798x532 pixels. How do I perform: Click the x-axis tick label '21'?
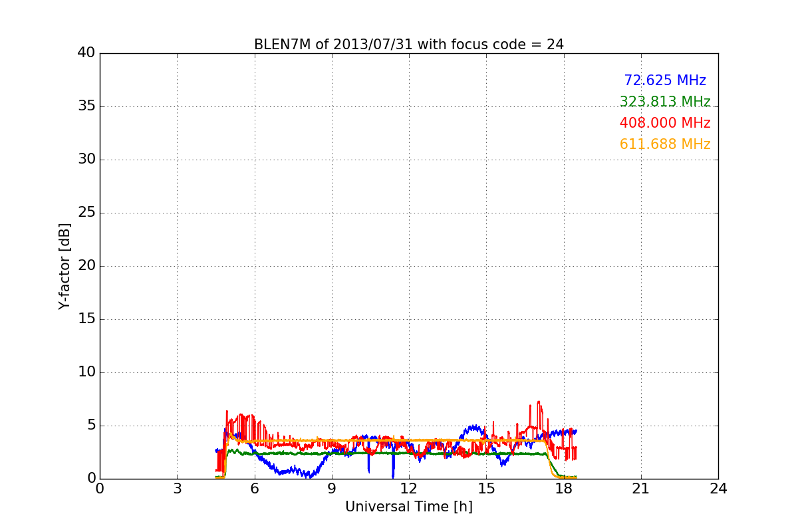[x=641, y=488]
